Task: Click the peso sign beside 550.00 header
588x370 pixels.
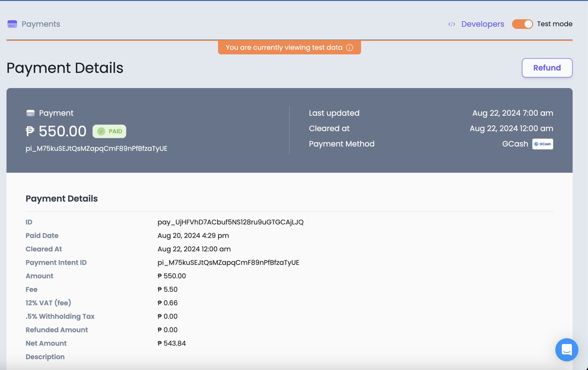Action: click(30, 131)
